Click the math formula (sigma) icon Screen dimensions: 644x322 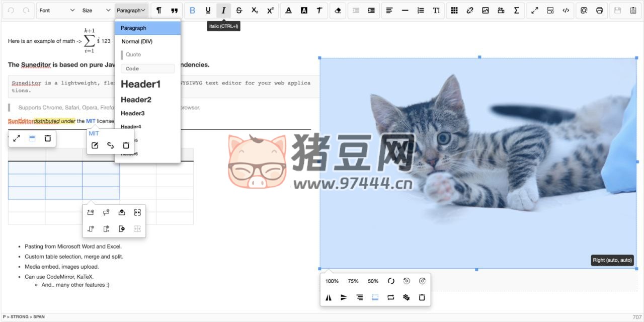(x=516, y=10)
